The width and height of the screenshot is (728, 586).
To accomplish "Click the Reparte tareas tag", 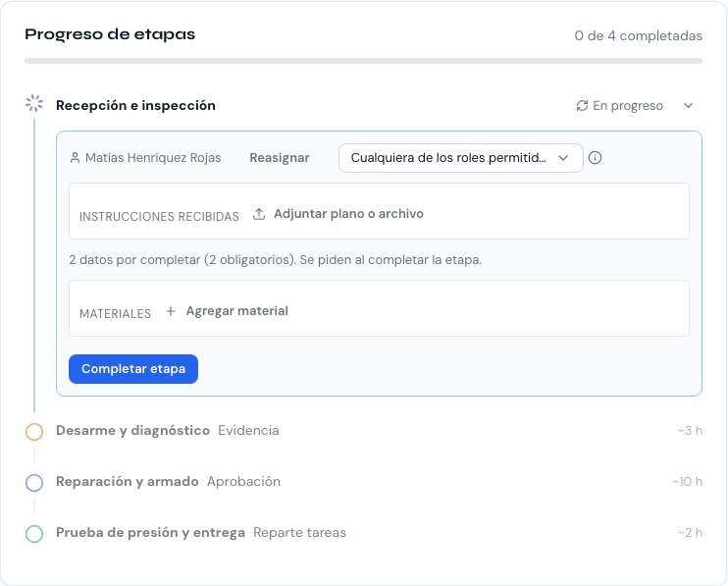I will point(299,533).
